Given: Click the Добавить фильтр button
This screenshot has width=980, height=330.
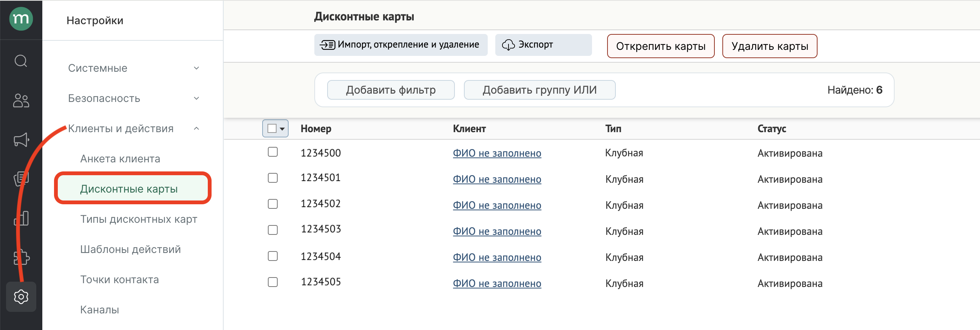Looking at the screenshot, I should pos(391,90).
